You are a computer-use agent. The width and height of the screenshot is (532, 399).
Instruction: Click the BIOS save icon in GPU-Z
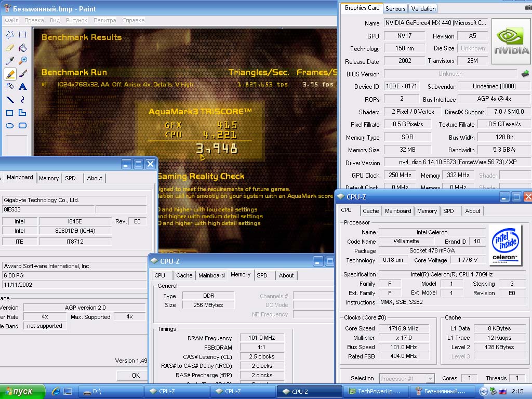pos(525,74)
